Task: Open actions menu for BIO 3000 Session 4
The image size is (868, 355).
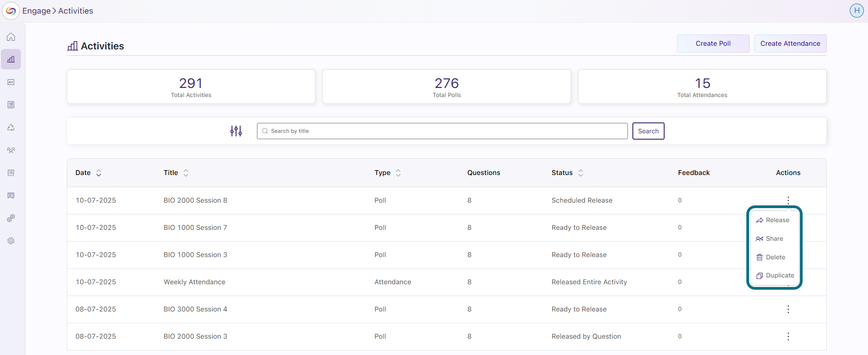Action: point(788,309)
